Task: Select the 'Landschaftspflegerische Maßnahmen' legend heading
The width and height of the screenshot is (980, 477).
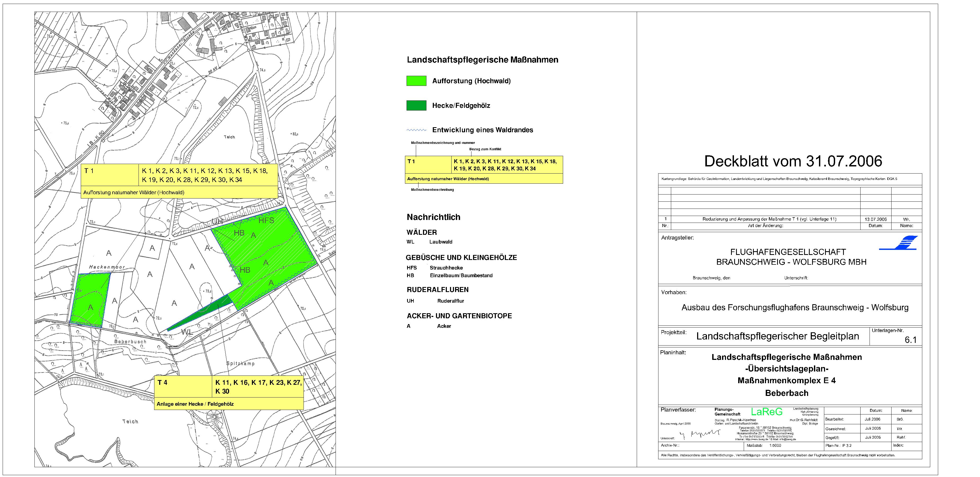Action: click(x=482, y=60)
